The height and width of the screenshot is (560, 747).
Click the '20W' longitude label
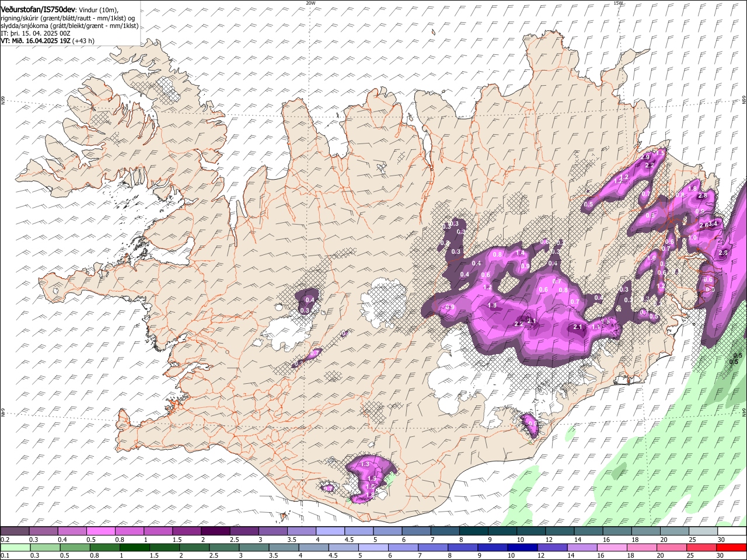click(310, 3)
